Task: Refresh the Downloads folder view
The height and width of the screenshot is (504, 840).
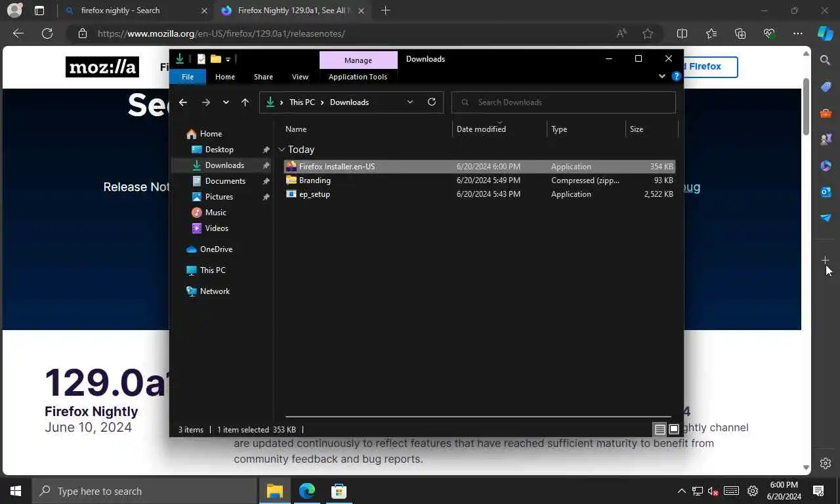Action: (x=431, y=102)
